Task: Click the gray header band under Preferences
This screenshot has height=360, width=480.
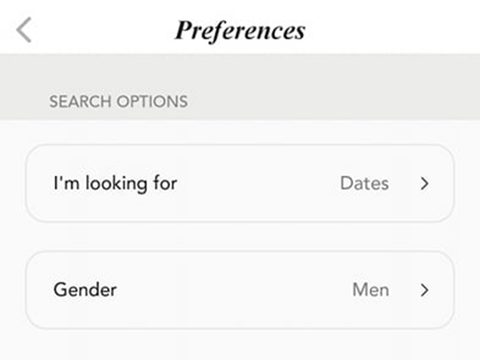Action: pyautogui.click(x=240, y=87)
